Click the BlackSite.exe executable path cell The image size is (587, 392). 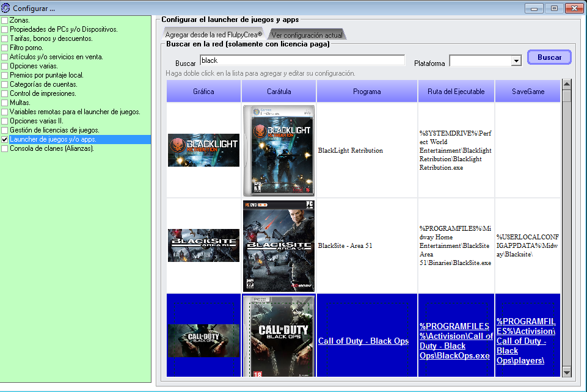tap(456, 245)
